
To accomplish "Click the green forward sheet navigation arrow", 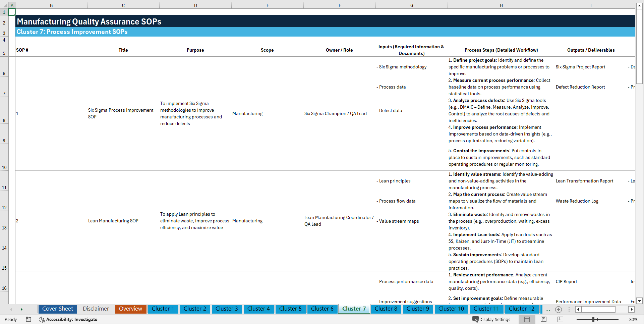I will (22, 309).
